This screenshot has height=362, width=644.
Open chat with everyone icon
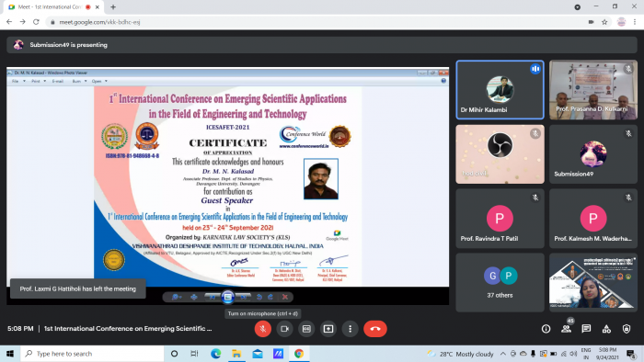pyautogui.click(x=586, y=329)
